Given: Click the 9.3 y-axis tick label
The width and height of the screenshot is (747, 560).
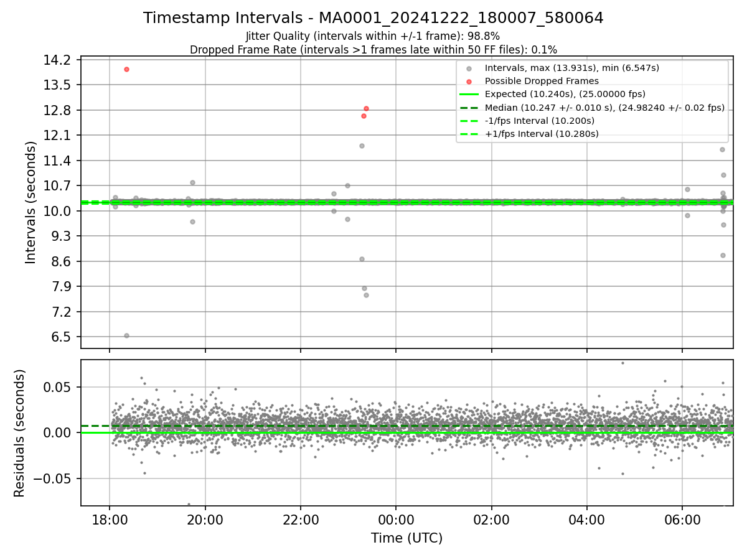Looking at the screenshot, I should [x=61, y=236].
